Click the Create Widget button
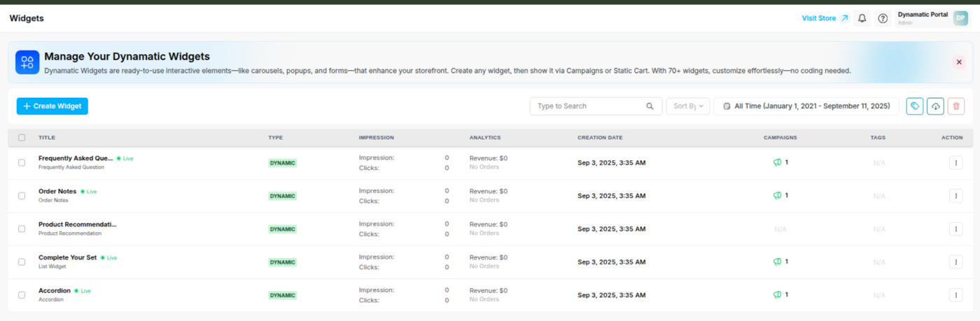This screenshot has width=980, height=321. pyautogui.click(x=52, y=106)
